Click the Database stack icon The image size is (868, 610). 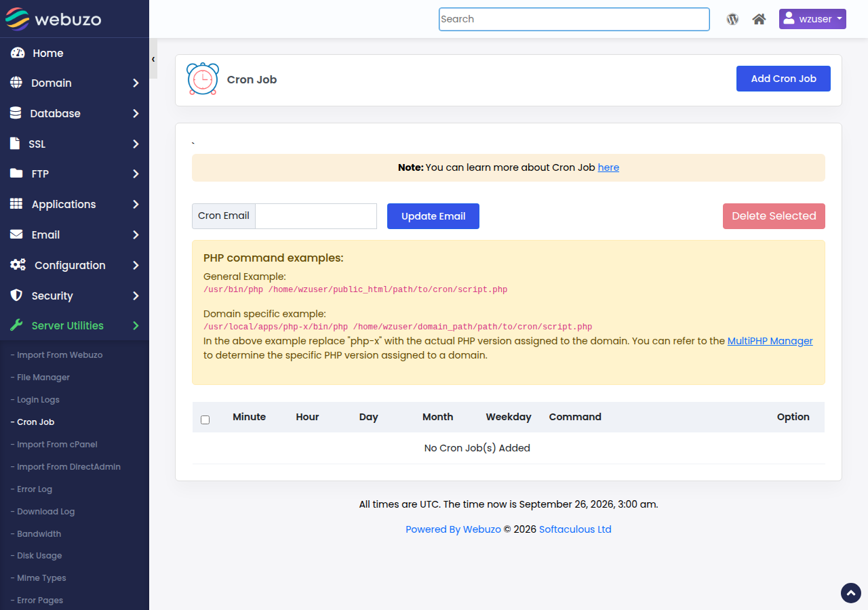tap(16, 113)
